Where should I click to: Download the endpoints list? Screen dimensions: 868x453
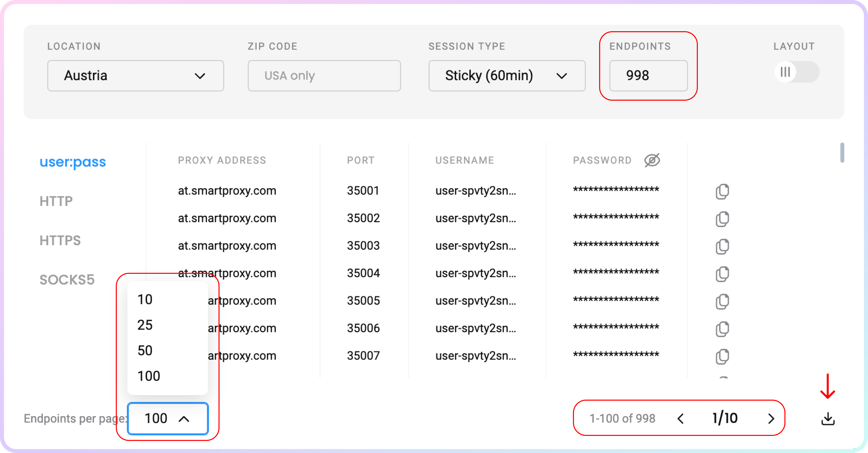pyautogui.click(x=827, y=419)
